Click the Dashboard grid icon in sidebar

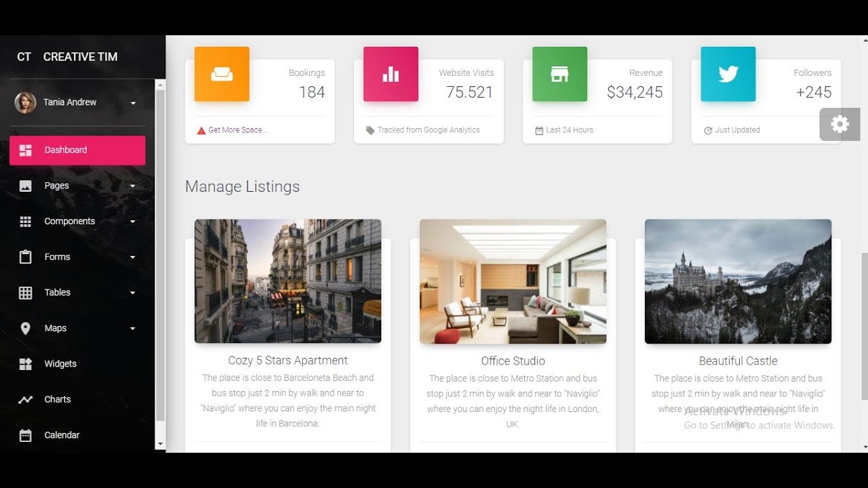[26, 150]
